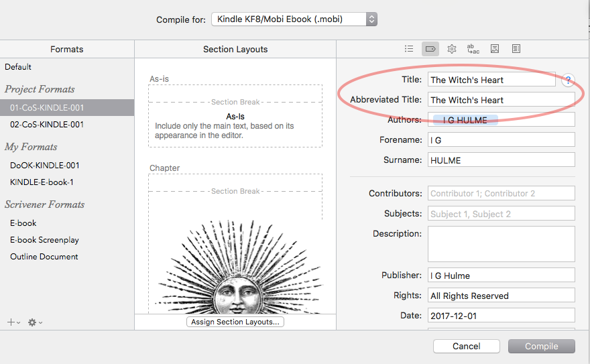Select the As-Is section layout box
The width and height of the screenshot is (590, 364).
235,116
